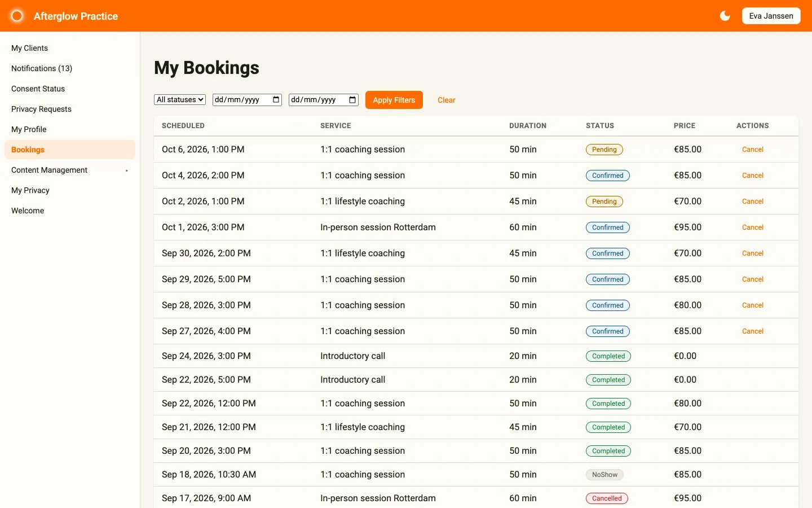Screen dimensions: 812x508
Task: Clear the booking filters
Action: (447, 100)
